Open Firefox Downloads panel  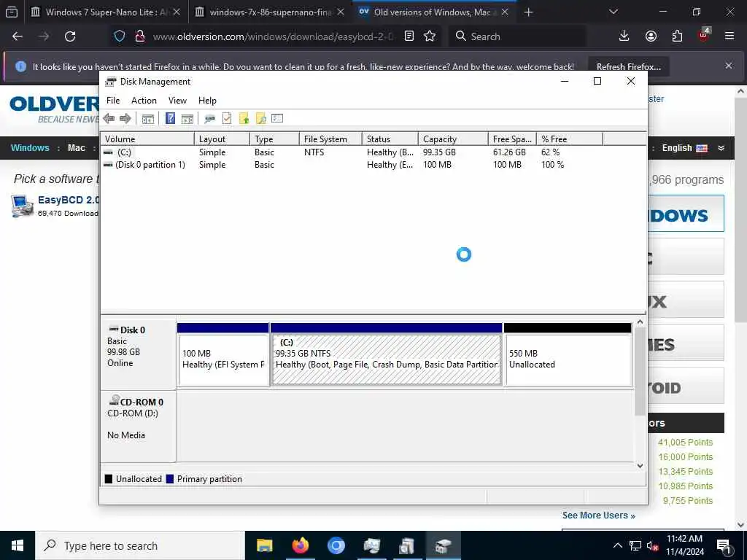(x=624, y=36)
